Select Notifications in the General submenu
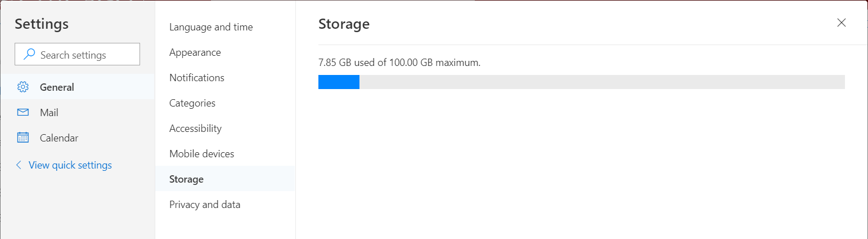The image size is (868, 239). pos(197,78)
